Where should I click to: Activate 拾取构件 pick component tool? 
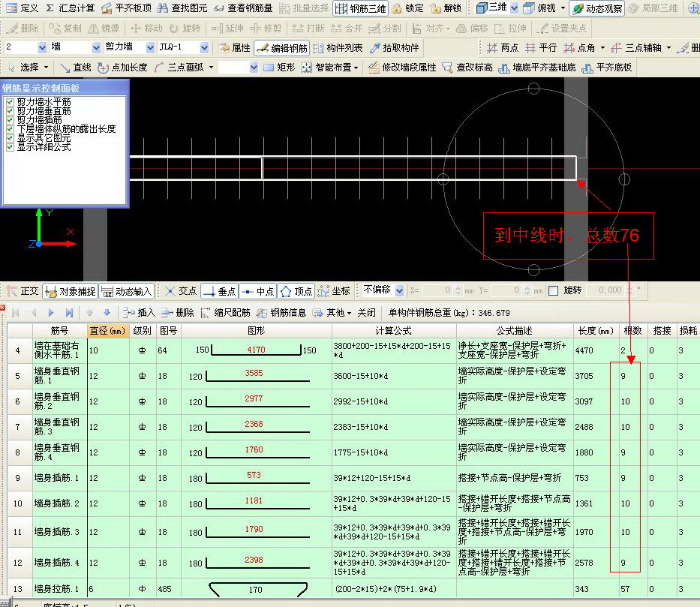[x=395, y=47]
